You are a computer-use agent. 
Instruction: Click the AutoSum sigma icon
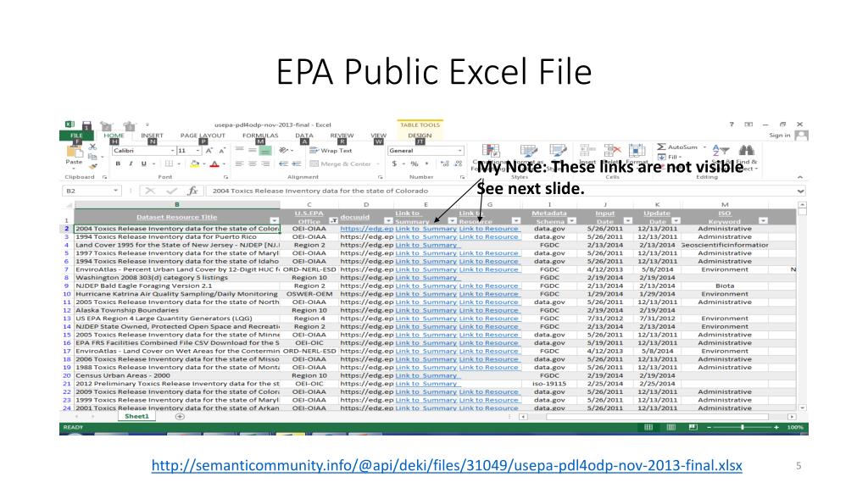(661, 147)
